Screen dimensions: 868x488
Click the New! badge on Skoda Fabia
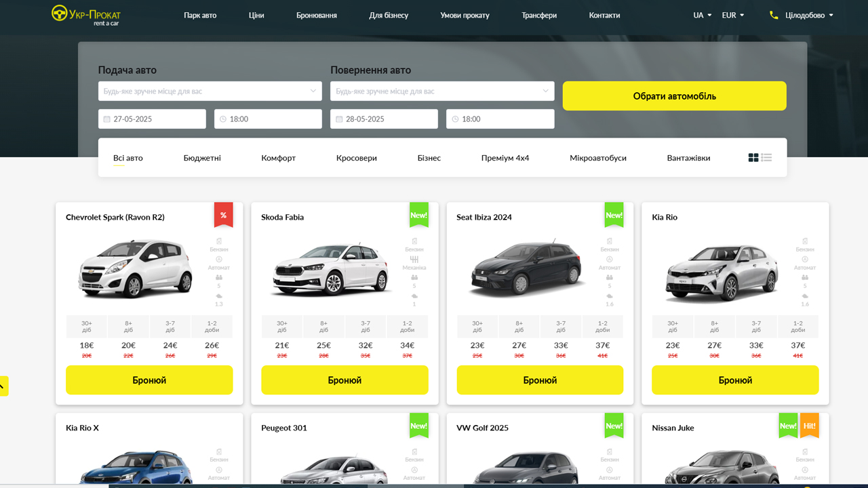[x=419, y=215]
